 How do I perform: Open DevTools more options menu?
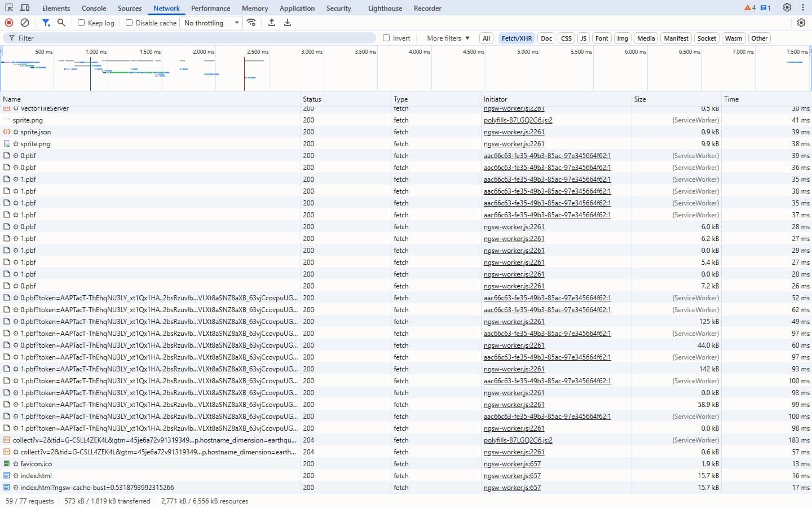[803, 8]
